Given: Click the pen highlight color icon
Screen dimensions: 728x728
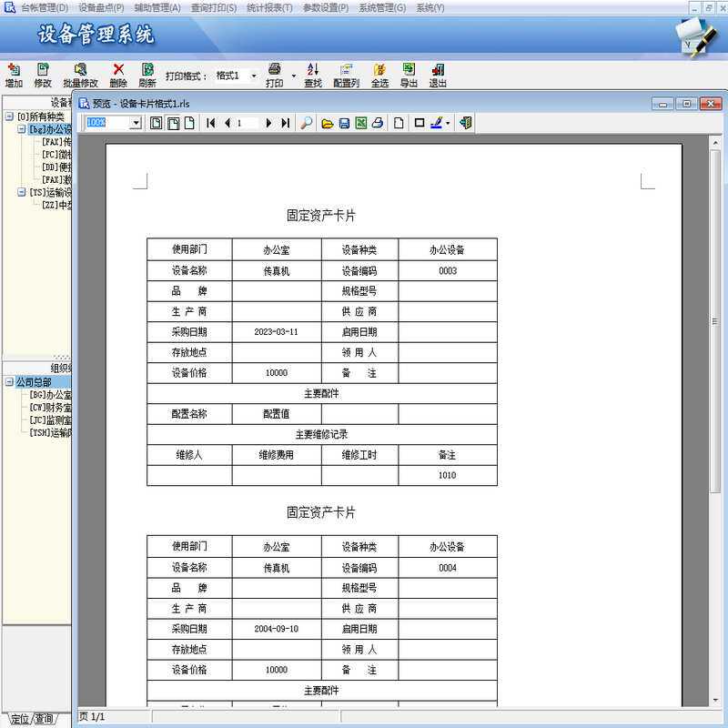Looking at the screenshot, I should (437, 123).
